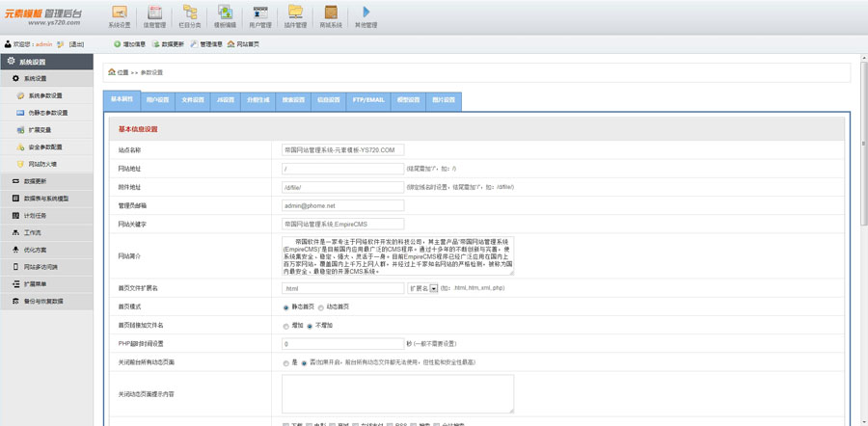The height and width of the screenshot is (426, 868).
Task: Click the vertical scrollbar thumb
Action: click(x=863, y=146)
